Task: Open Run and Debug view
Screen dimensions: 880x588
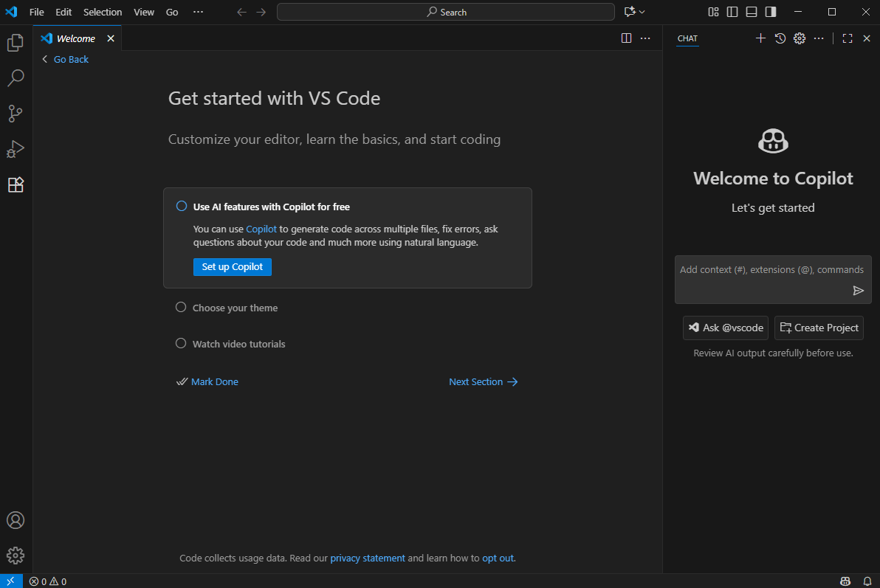Action: click(x=16, y=149)
